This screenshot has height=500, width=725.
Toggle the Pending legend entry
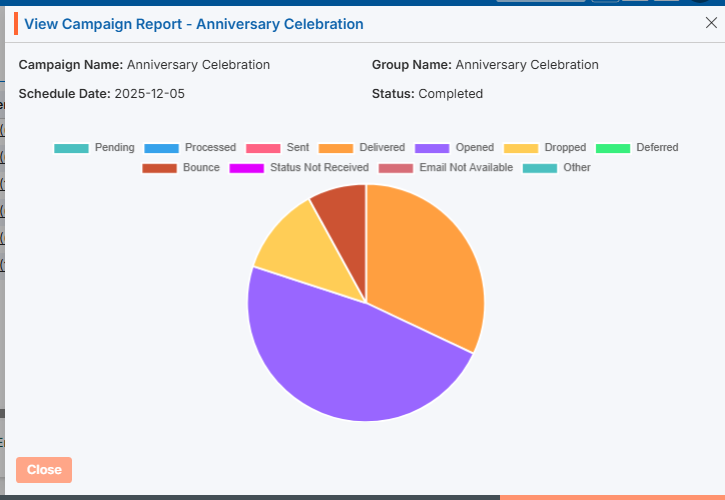click(x=94, y=148)
